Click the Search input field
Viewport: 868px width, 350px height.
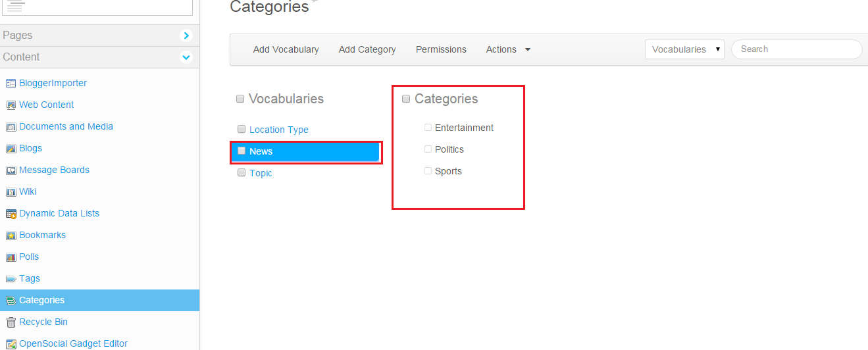pyautogui.click(x=797, y=49)
